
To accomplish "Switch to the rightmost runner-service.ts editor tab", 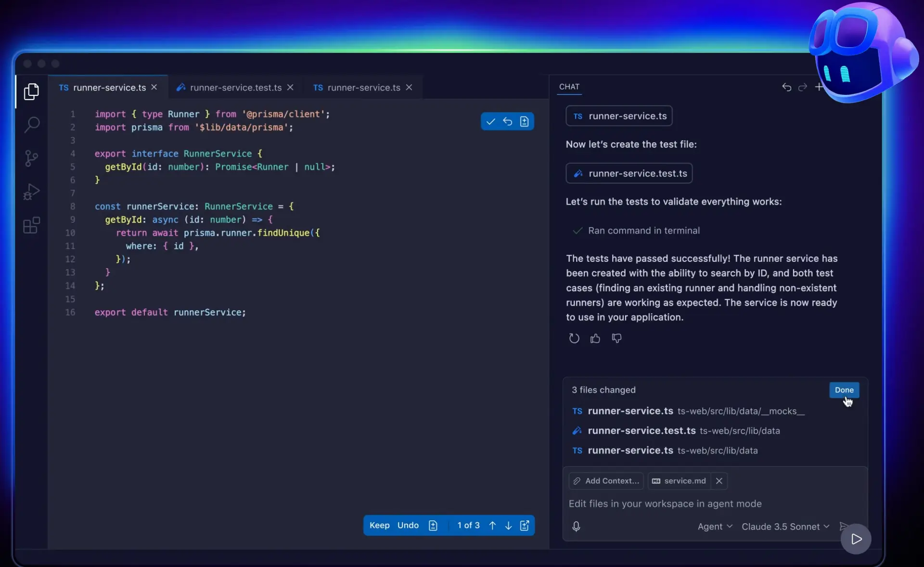I will pos(363,87).
